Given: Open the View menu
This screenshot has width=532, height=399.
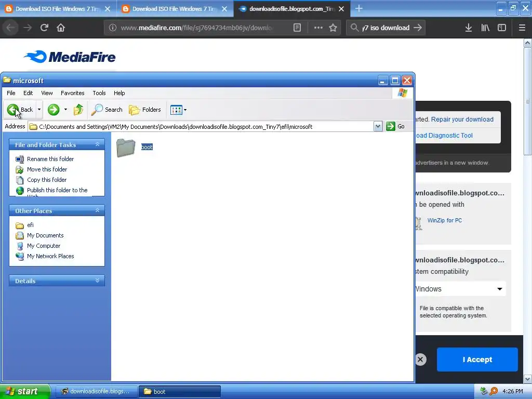Looking at the screenshot, I should (x=47, y=93).
